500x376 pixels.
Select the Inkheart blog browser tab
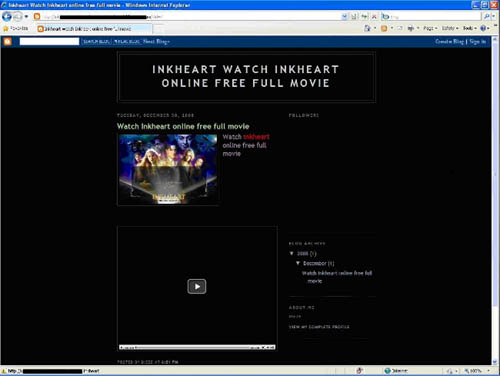point(94,29)
